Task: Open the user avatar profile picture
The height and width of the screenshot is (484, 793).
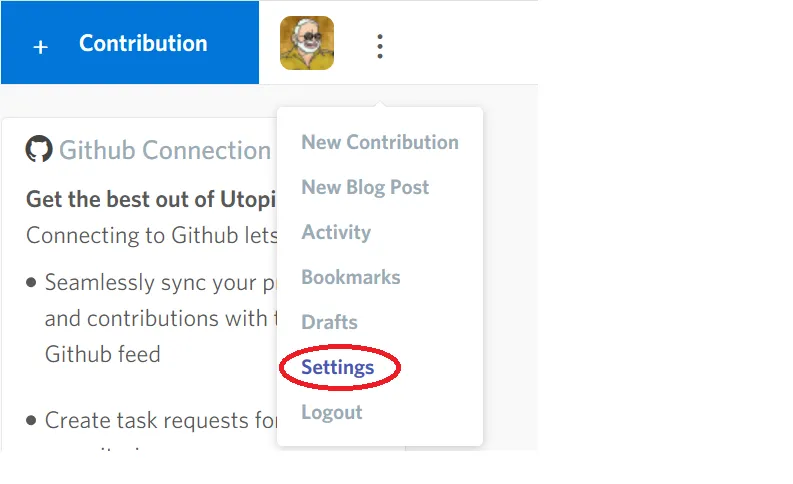Action: pos(307,43)
